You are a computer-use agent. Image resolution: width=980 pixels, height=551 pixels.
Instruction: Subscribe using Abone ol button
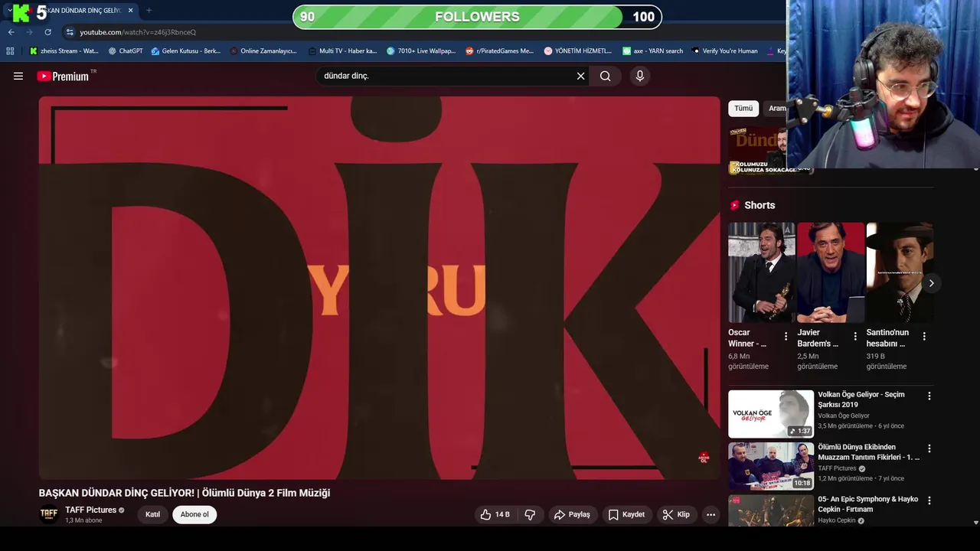[x=194, y=514]
